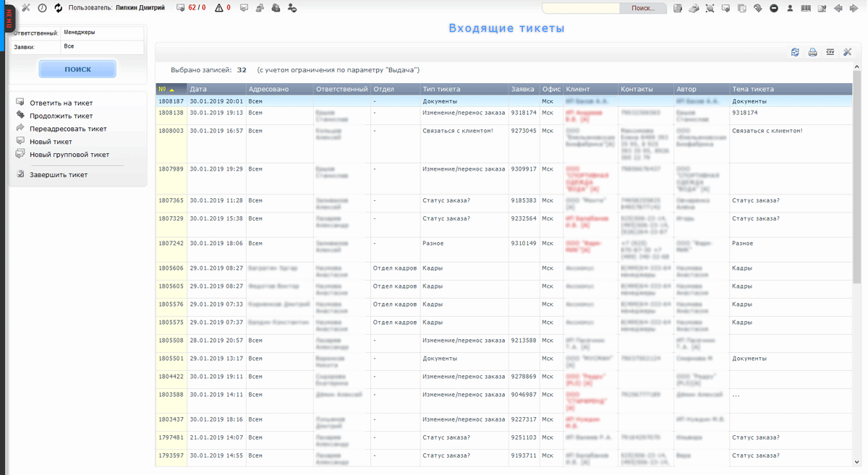Click the right arrow forward icon
This screenshot has width=868, height=475.
(854, 8)
